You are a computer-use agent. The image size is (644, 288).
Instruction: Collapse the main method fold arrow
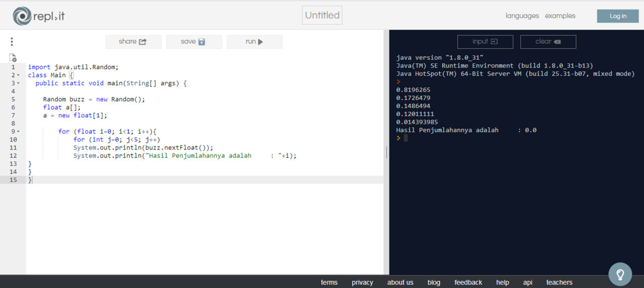click(x=19, y=84)
